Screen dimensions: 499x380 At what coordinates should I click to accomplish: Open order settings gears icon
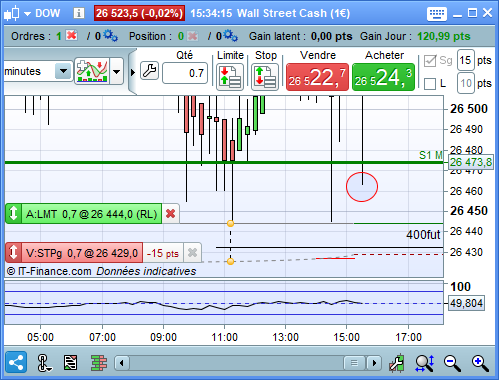(x=110, y=36)
